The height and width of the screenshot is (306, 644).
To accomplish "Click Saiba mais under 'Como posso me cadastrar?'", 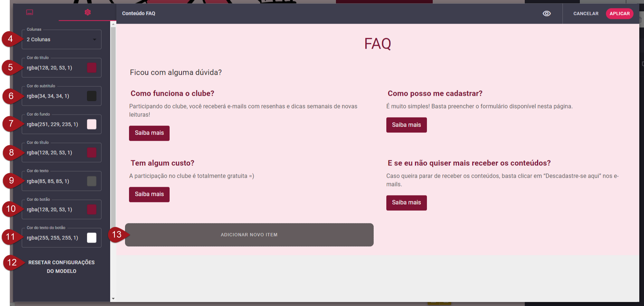I will pos(406,125).
